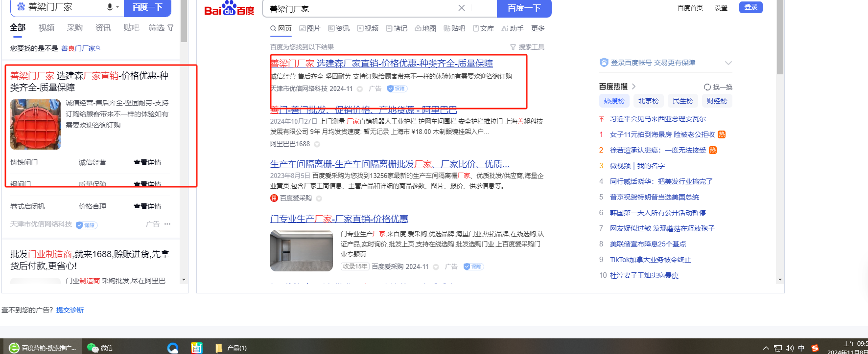Open the 更多 menu in PC search tabs
Viewport: 868px width, 354px height.
pos(538,28)
